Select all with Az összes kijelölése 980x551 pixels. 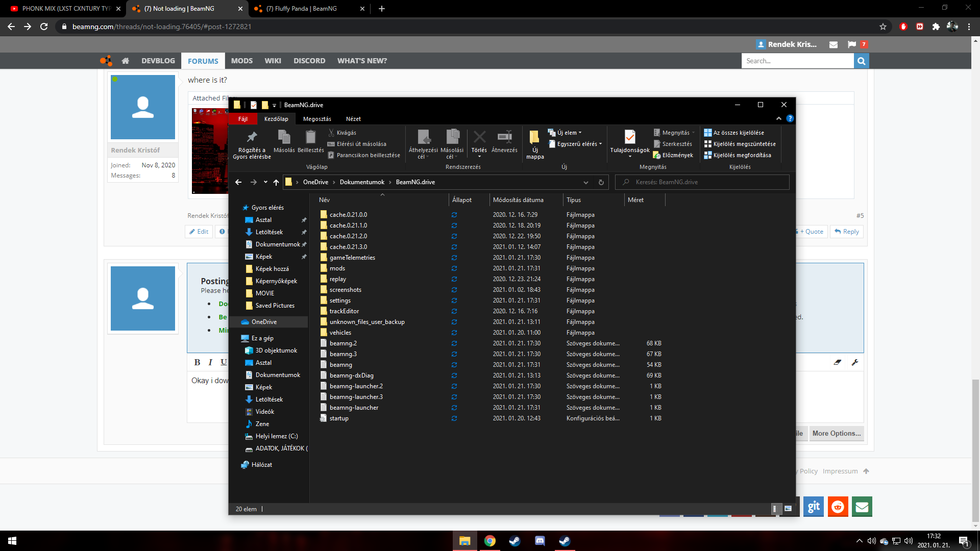[734, 133]
